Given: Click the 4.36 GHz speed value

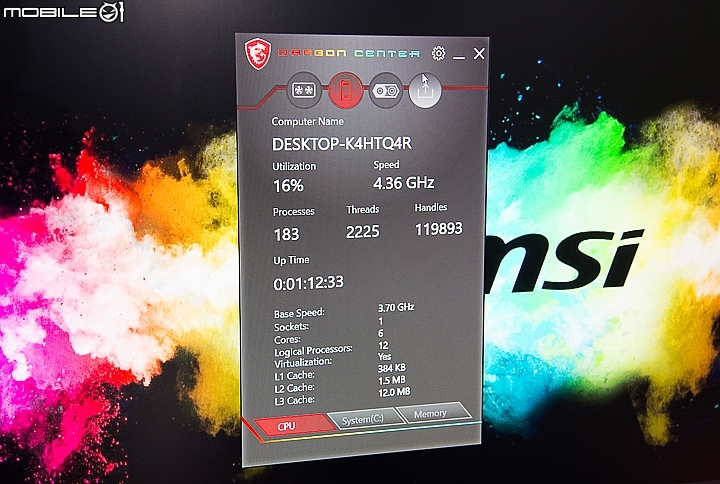Looking at the screenshot, I should click(404, 183).
